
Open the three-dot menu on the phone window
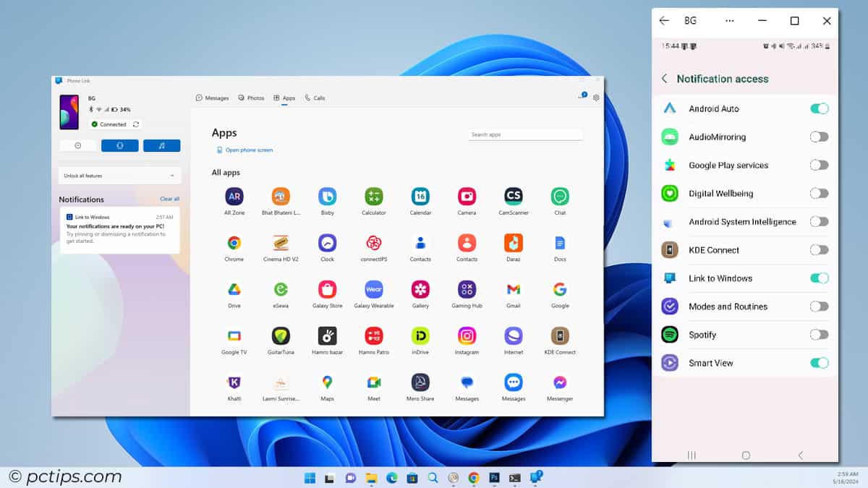pyautogui.click(x=728, y=21)
